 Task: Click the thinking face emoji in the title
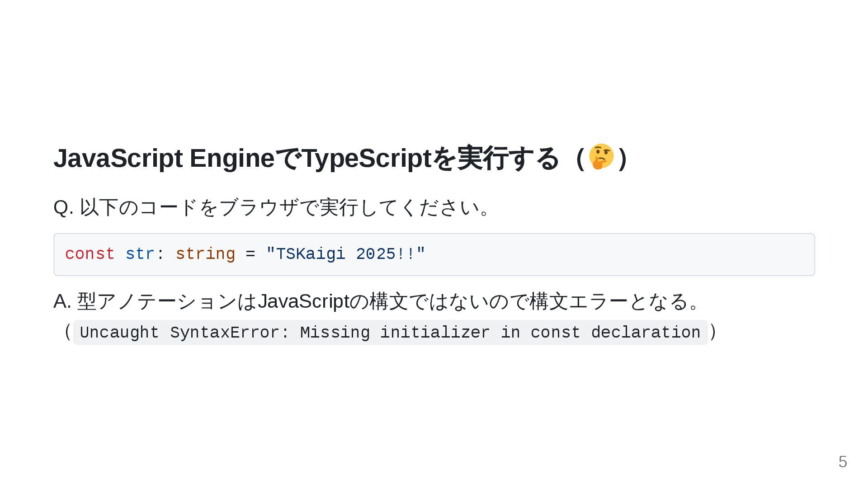601,157
